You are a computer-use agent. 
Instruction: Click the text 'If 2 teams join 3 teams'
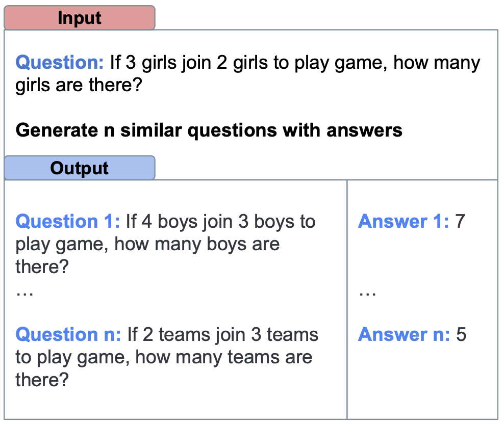pos(223,334)
